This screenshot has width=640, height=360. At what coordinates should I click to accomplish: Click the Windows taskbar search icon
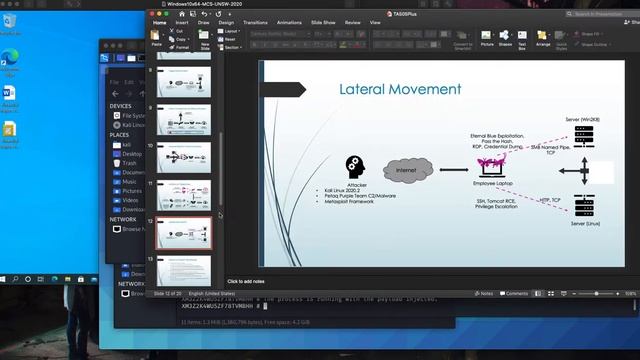coord(15,279)
